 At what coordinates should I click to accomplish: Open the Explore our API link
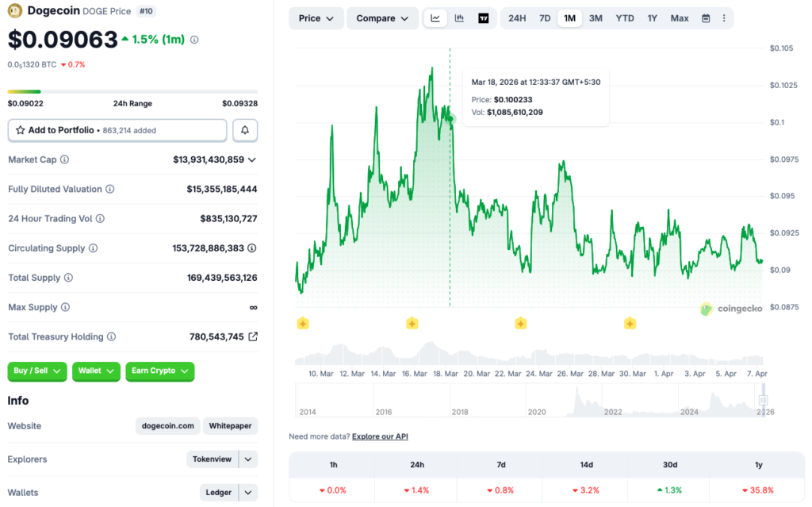tap(377, 436)
